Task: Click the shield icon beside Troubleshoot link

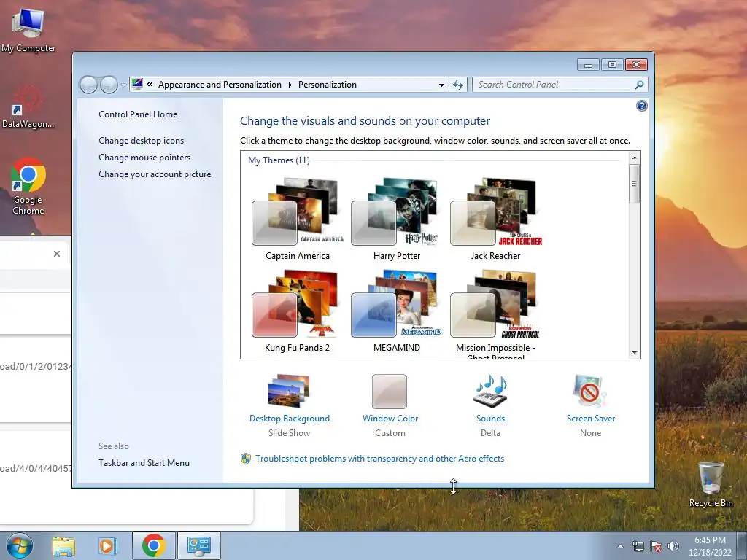Action: point(246,459)
